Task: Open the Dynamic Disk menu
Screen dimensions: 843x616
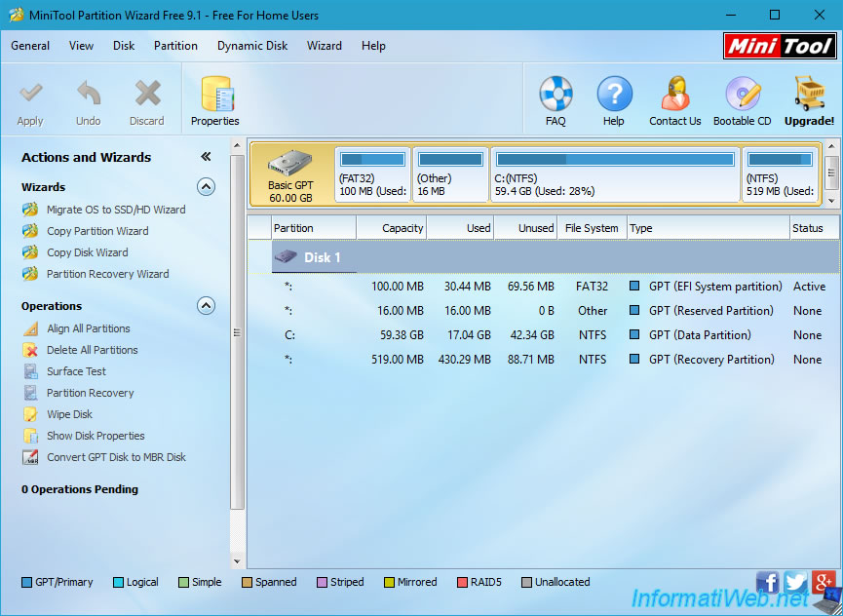Action: [252, 46]
